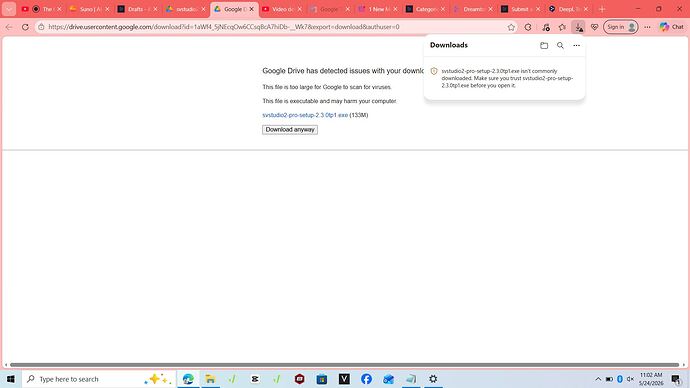
Task: Open the Browser essentials heart icon
Action: 595,27
